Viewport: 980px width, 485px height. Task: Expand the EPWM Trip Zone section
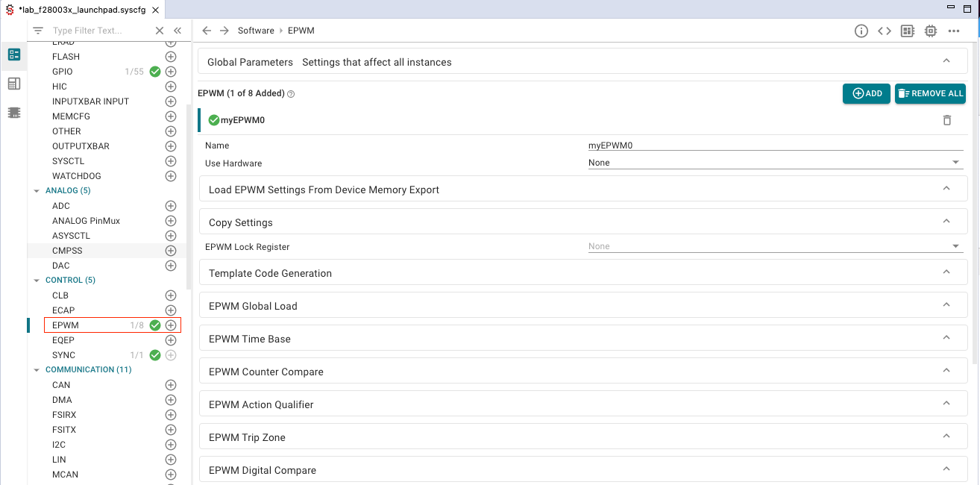tap(582, 437)
